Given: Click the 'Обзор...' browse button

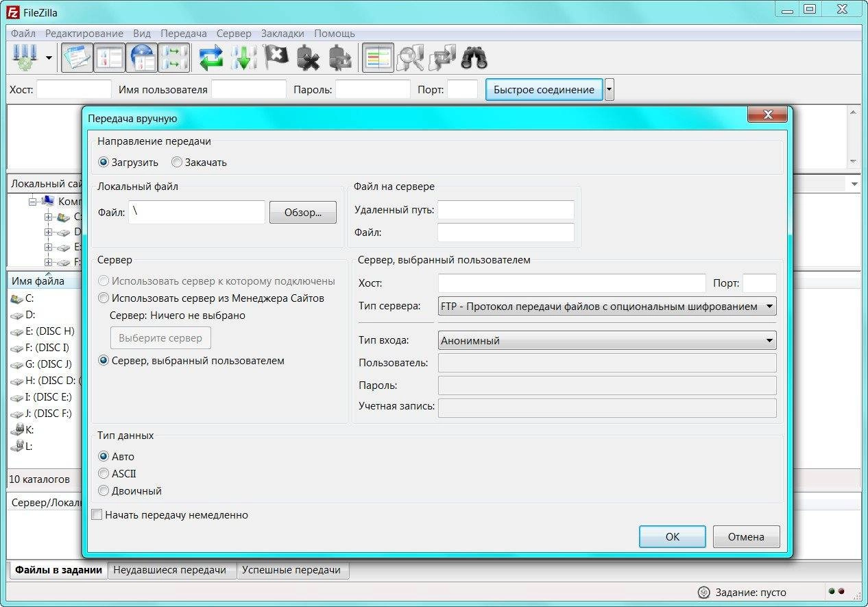Looking at the screenshot, I should 303,213.
